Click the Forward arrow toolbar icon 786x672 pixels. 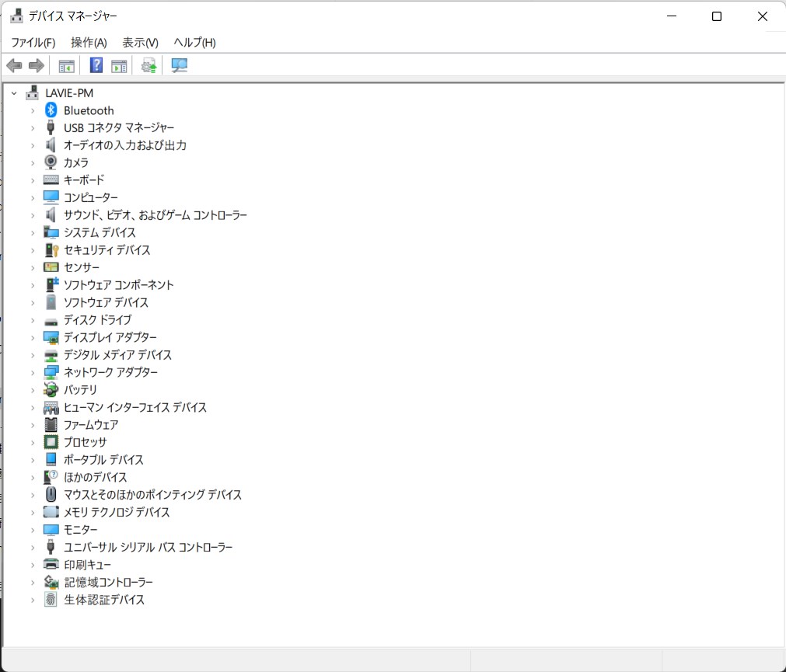coord(37,65)
